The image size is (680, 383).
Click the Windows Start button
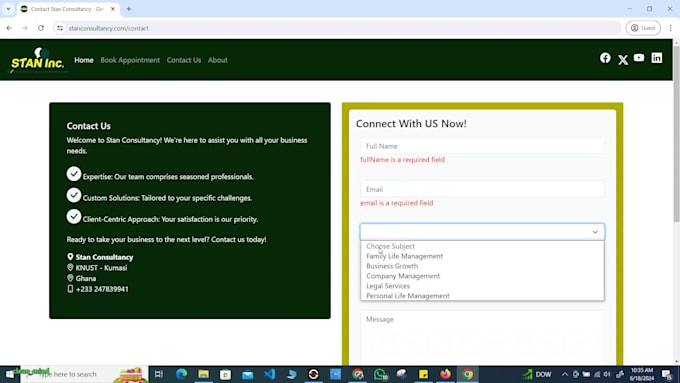coord(9,374)
